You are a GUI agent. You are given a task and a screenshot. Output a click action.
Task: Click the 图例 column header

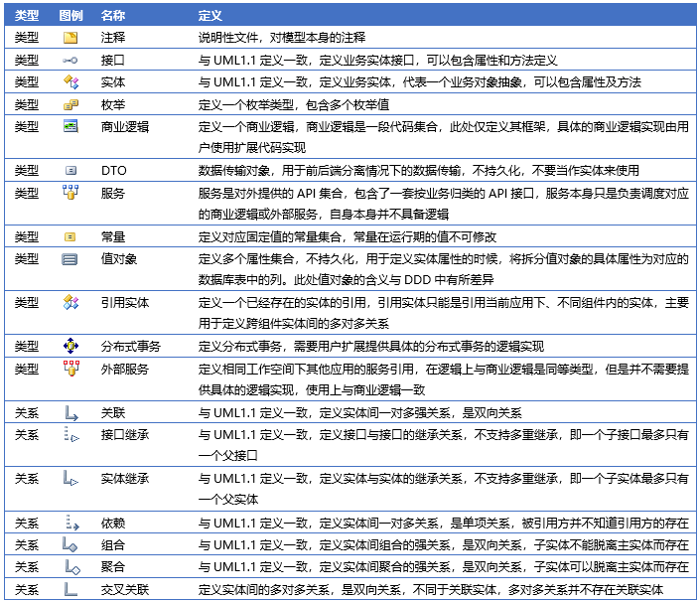70,16
